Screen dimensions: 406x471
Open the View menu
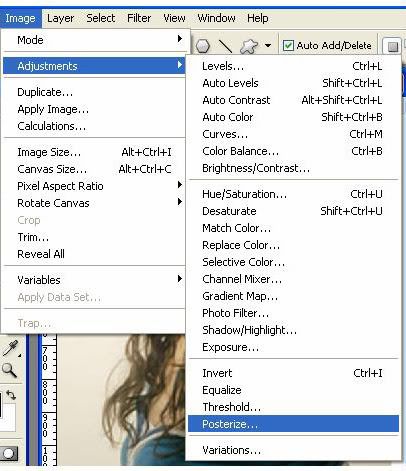174,18
